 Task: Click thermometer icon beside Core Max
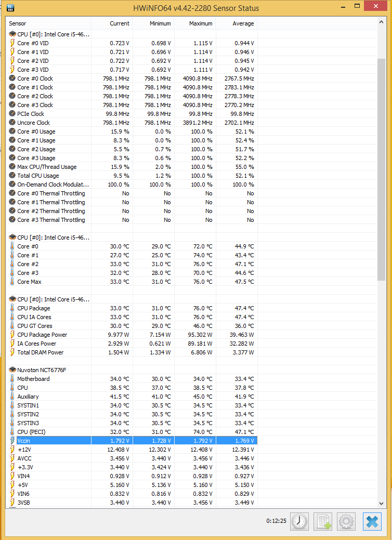(12, 281)
